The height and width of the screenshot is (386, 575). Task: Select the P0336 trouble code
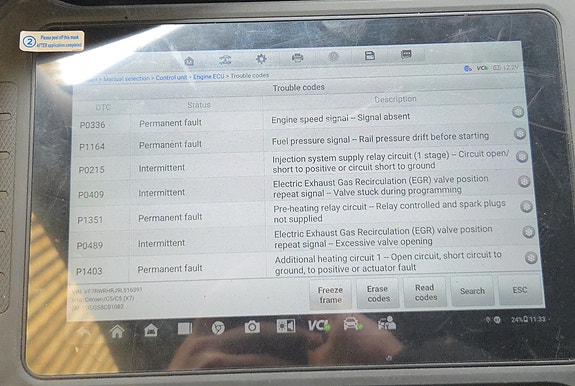pyautogui.click(x=92, y=125)
